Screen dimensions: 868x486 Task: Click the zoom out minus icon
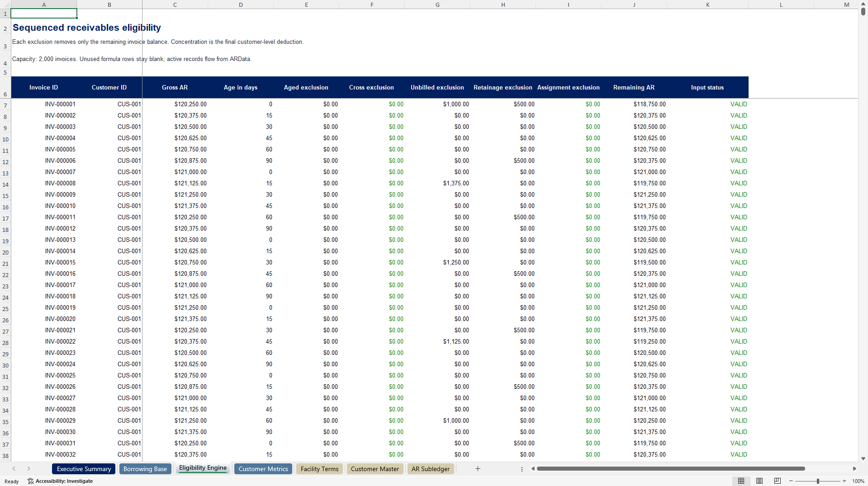click(x=791, y=481)
